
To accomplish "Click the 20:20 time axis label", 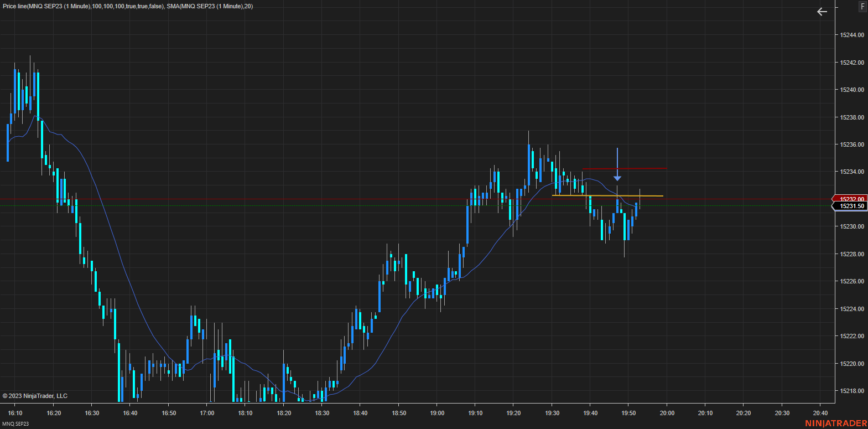I will [x=744, y=413].
